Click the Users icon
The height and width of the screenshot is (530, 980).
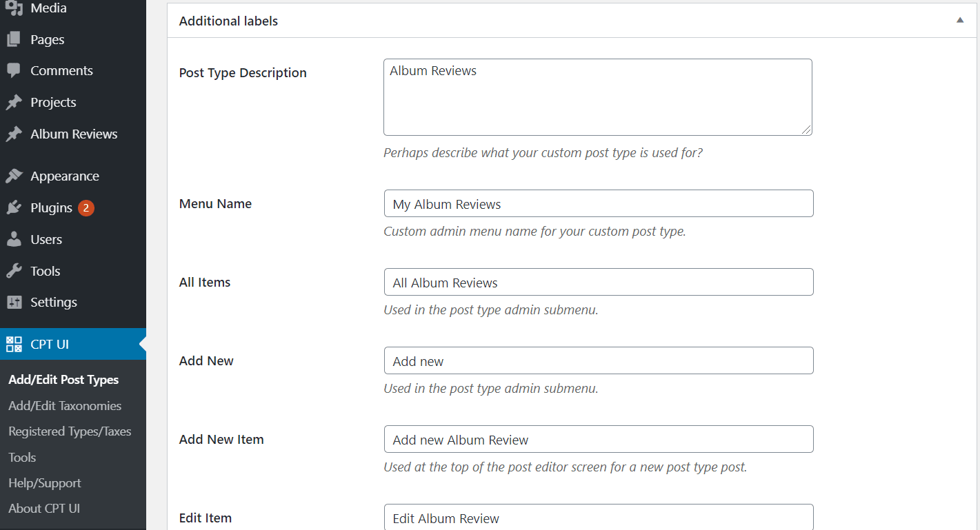coord(14,239)
